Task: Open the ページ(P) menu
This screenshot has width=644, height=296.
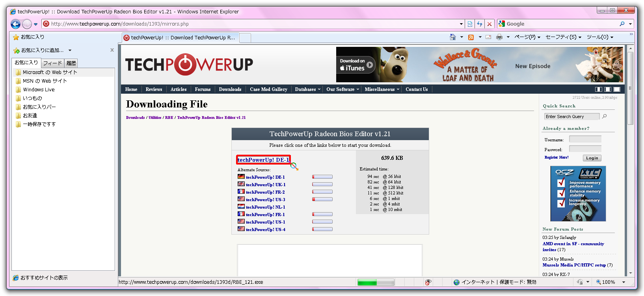Action: [x=527, y=37]
